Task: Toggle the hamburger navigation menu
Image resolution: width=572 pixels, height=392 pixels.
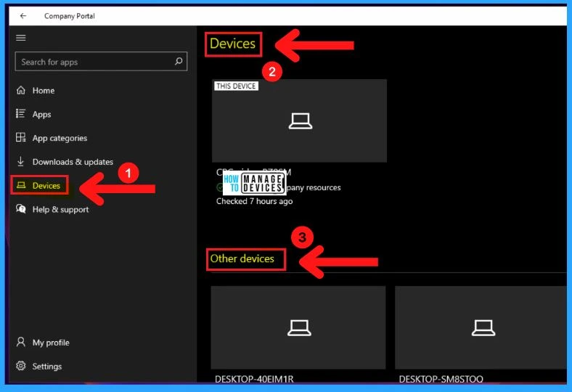Action: [x=21, y=38]
